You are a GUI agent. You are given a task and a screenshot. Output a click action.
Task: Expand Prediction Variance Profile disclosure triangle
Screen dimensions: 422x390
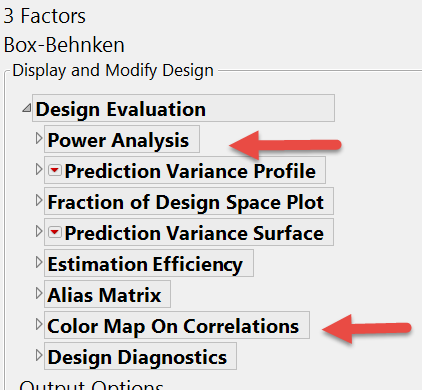coord(39,170)
